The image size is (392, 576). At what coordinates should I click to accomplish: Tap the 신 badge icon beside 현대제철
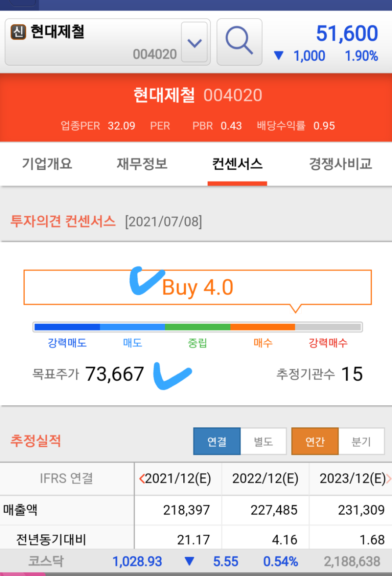click(x=18, y=32)
